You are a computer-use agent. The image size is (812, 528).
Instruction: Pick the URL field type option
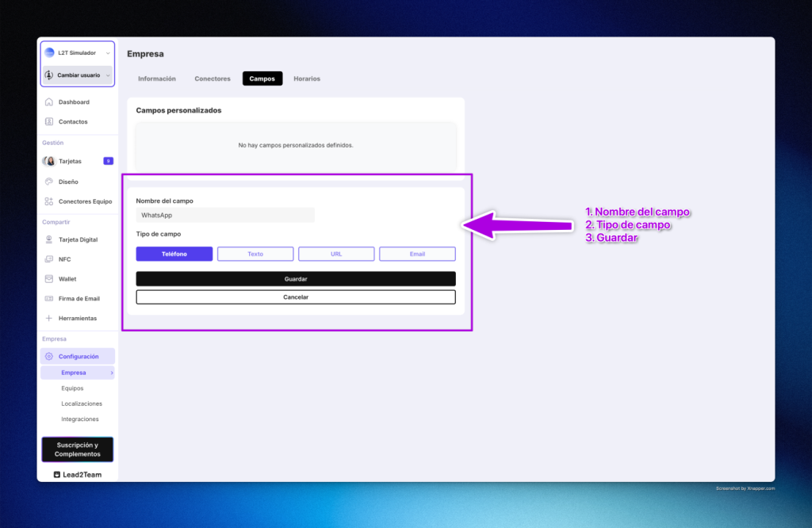point(336,254)
